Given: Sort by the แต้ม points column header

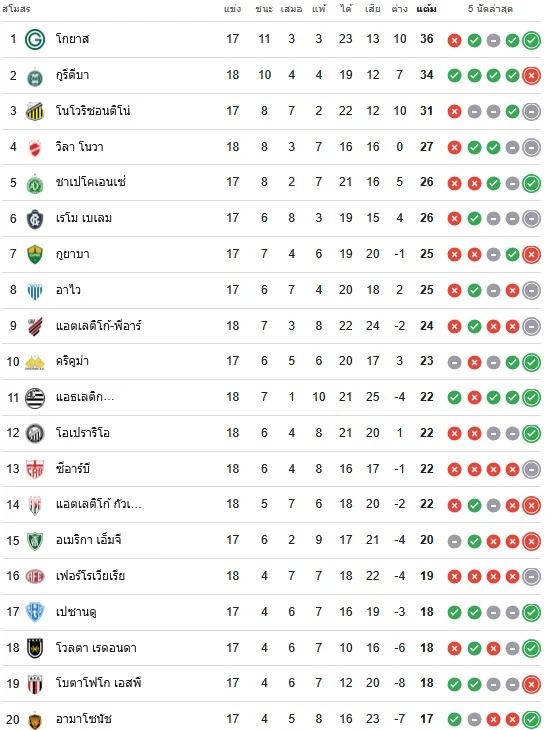Looking at the screenshot, I should point(426,9).
